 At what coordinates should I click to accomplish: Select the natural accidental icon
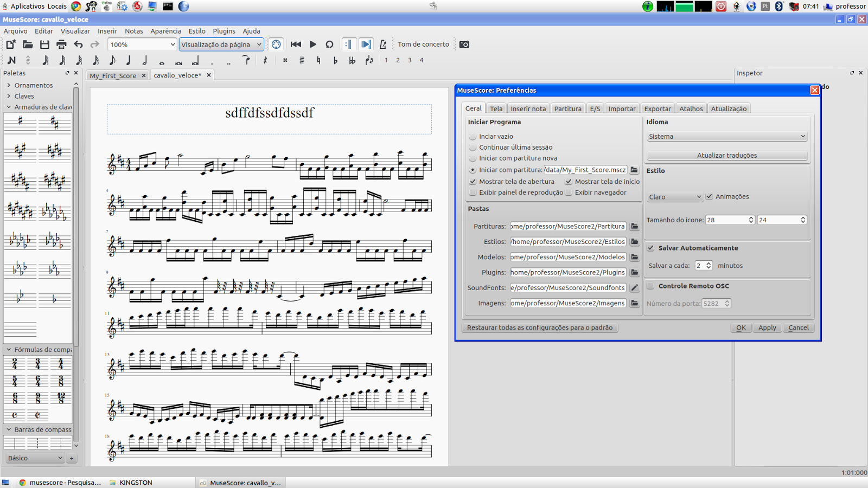tap(317, 60)
